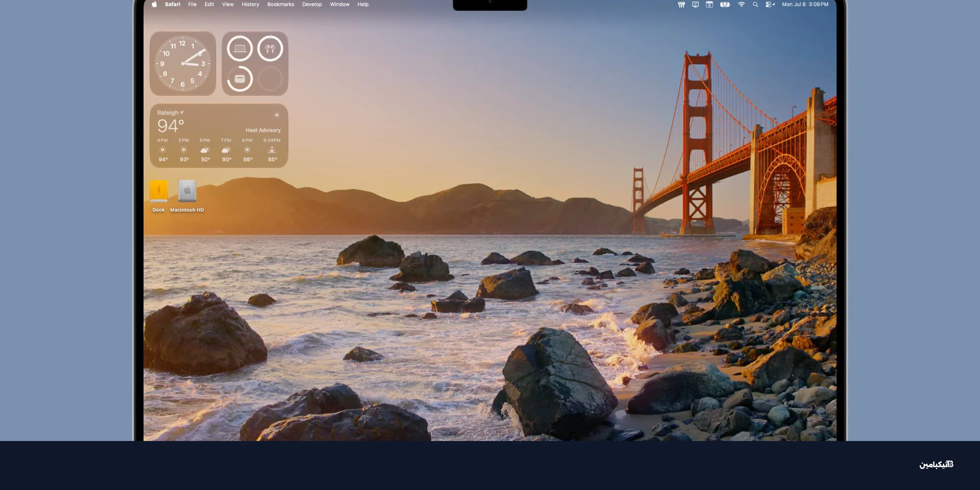This screenshot has height=490, width=980.
Task: Click the Heat Advisory label
Action: pyautogui.click(x=263, y=130)
